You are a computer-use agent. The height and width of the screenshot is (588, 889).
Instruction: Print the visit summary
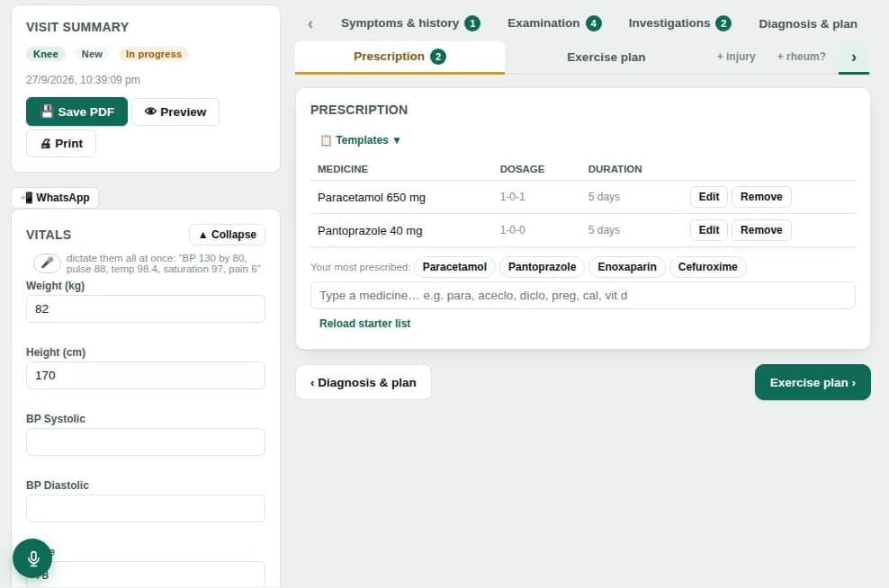61,143
